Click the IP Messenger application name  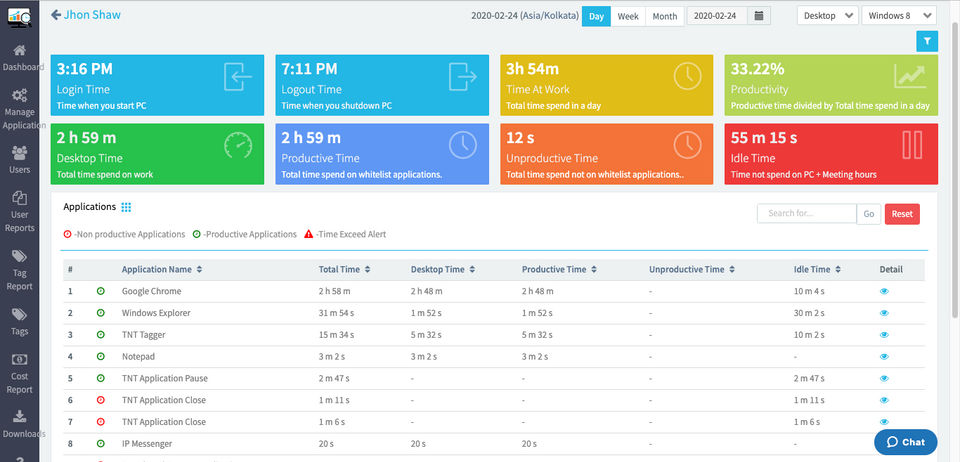pos(147,444)
